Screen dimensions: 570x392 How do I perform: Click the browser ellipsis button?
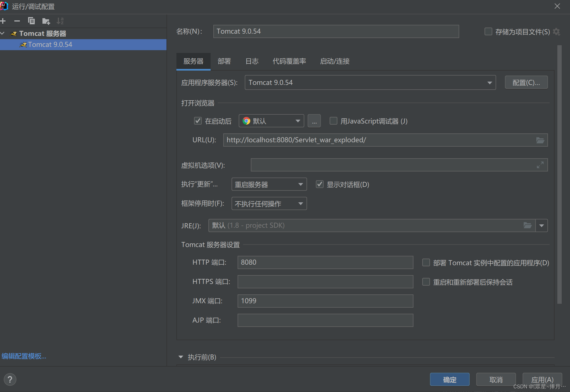coord(314,121)
